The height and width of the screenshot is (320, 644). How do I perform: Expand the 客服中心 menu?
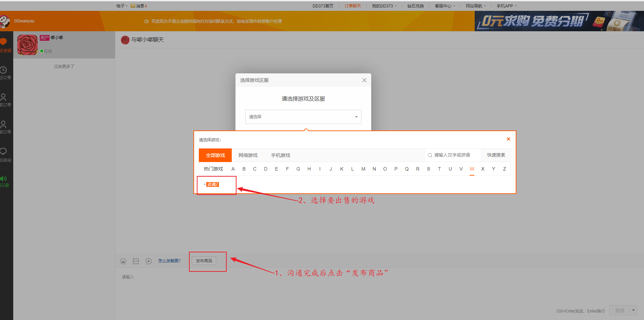tap(445, 6)
